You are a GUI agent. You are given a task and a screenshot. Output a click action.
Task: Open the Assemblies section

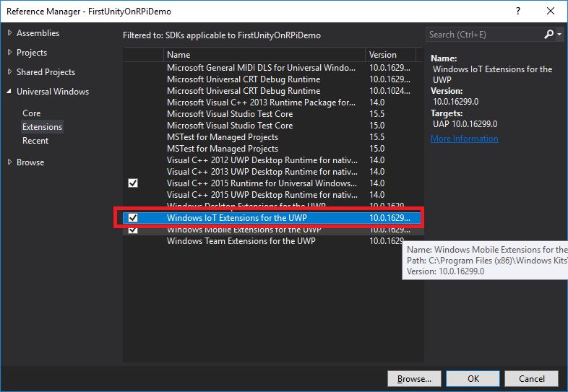[38, 33]
